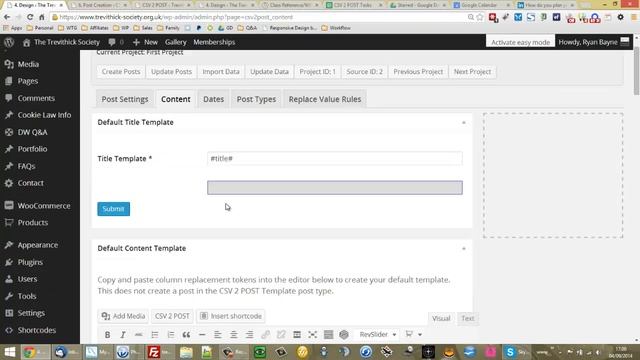Submit the title template form
Screen dimensions: 640x360
pos(113,209)
